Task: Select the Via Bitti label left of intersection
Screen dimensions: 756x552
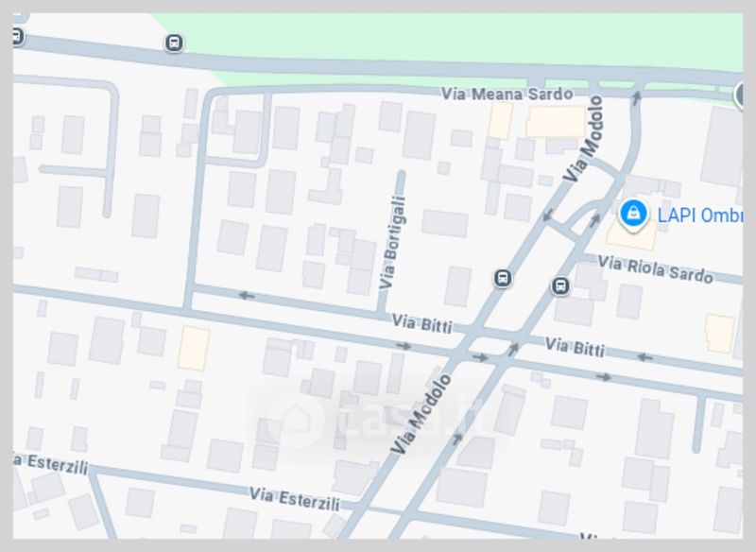Action: (421, 323)
